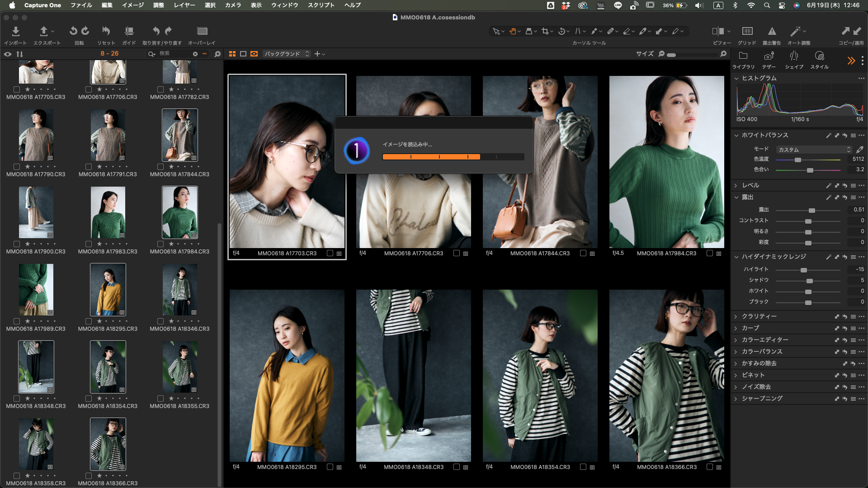868x488 pixels.
Task: Open the スクリプト menu
Action: coord(321,5)
